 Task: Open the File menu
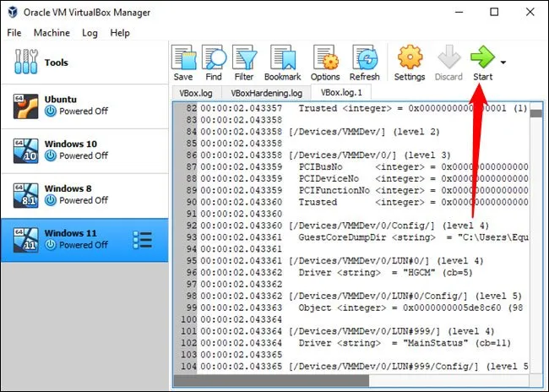(x=14, y=33)
